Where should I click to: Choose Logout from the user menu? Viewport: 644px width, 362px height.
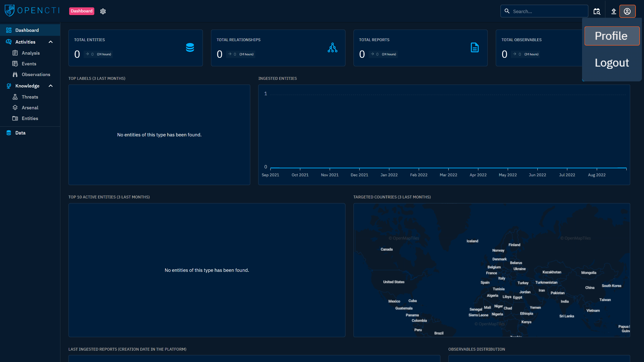(612, 63)
